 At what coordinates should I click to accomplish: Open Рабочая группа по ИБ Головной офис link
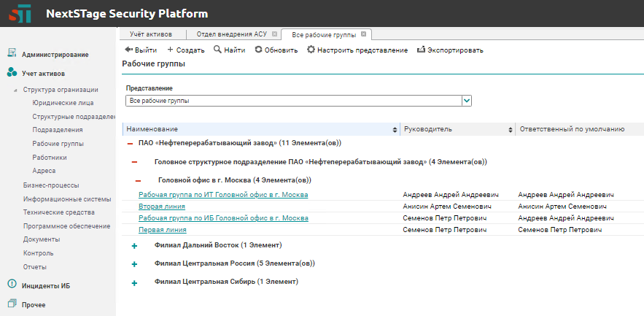(x=223, y=218)
